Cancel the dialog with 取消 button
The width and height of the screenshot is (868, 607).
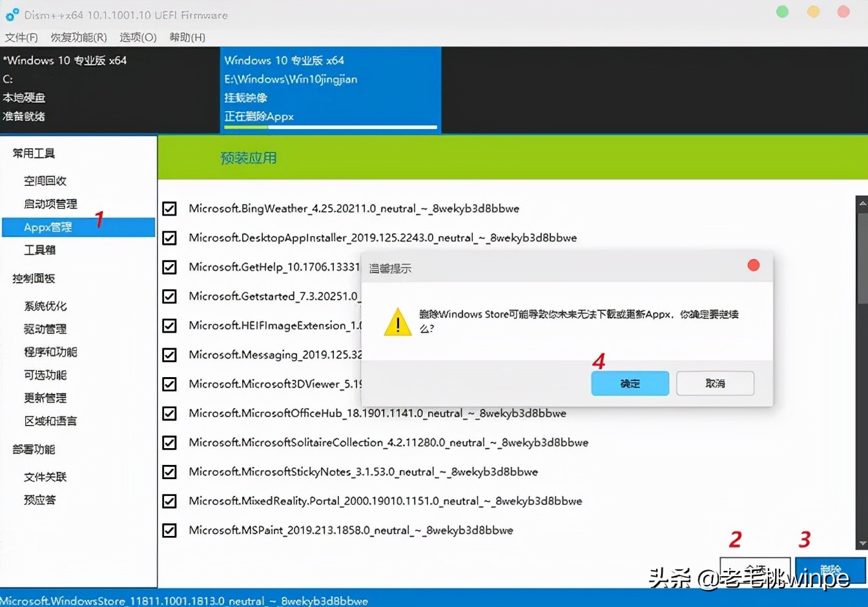click(x=715, y=384)
